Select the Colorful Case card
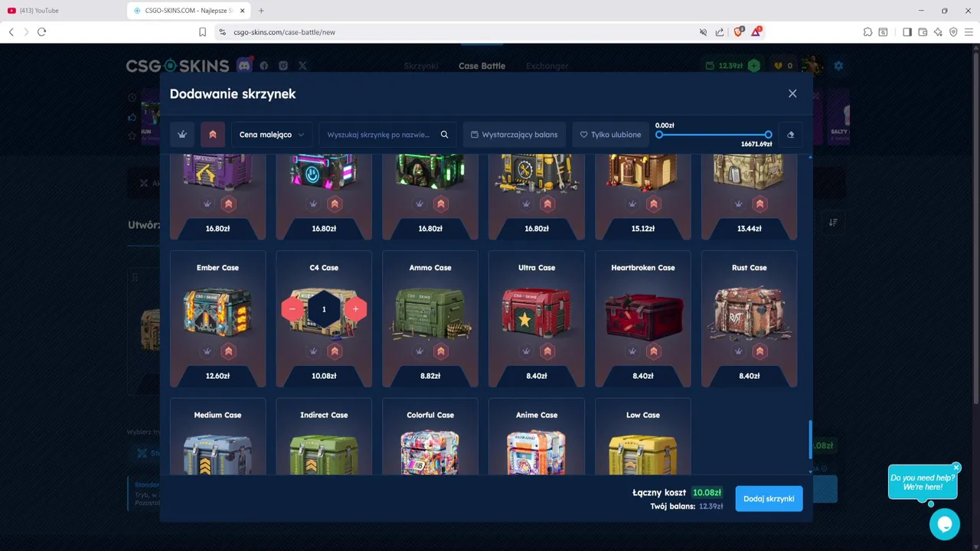Image resolution: width=980 pixels, height=551 pixels. (x=430, y=436)
